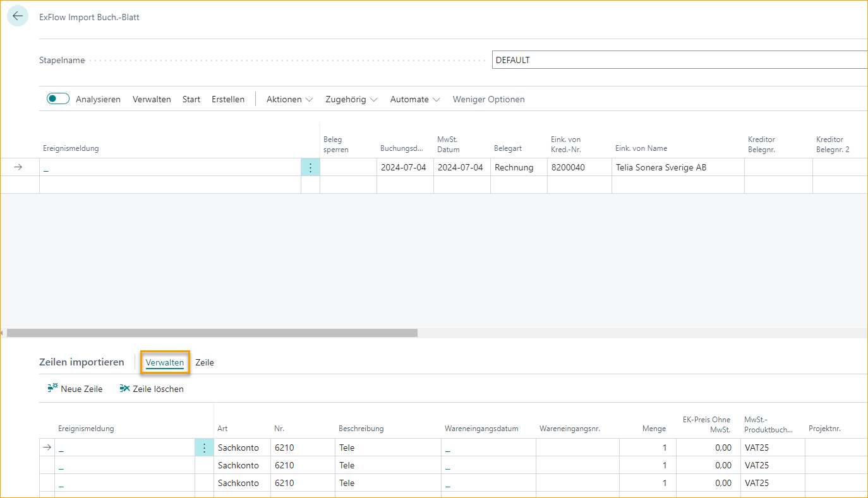Open the three-dot menu on the Telia Sonera row
The image size is (868, 498).
click(x=310, y=167)
